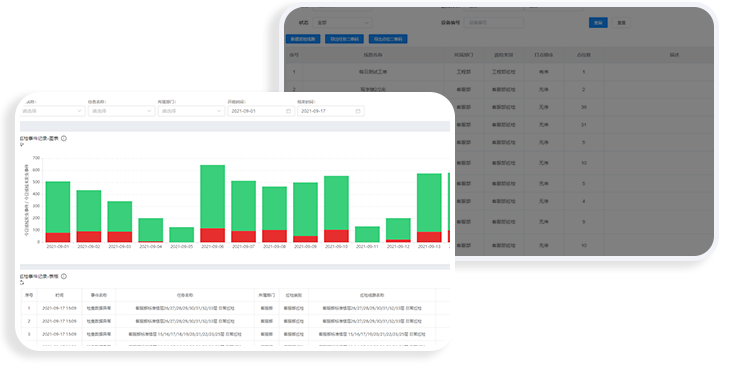
Task: Click 每日测试工单 in the back window table
Action: click(x=373, y=72)
